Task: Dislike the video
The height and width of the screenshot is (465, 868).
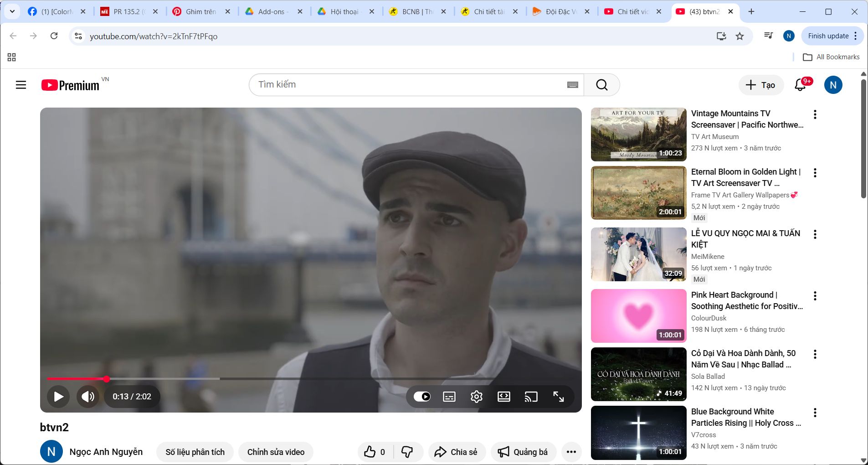Action: click(x=407, y=452)
